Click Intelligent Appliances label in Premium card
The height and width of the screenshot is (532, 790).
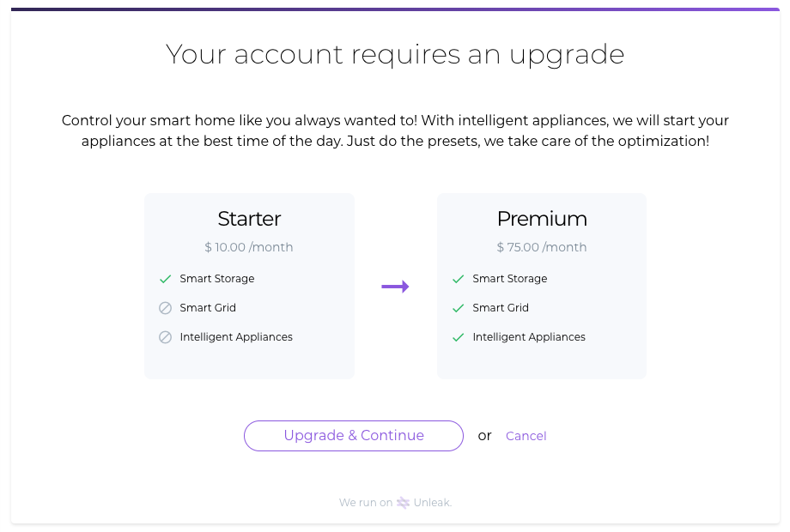[x=529, y=337]
